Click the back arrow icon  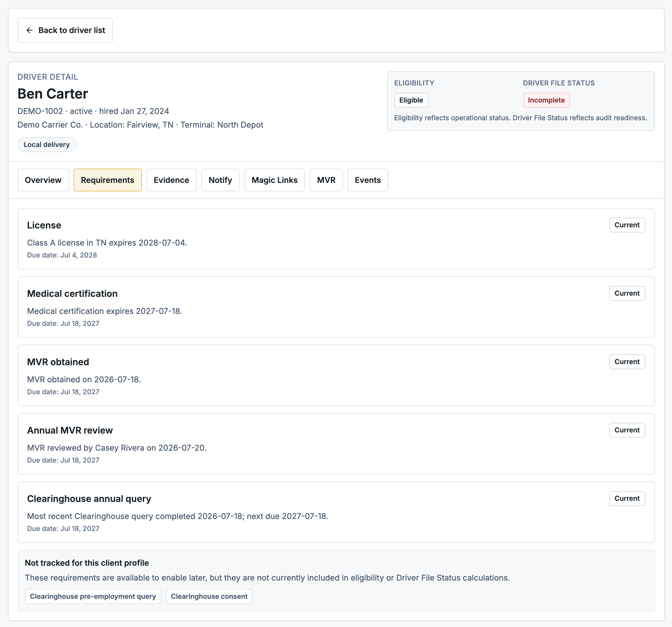[x=30, y=30]
